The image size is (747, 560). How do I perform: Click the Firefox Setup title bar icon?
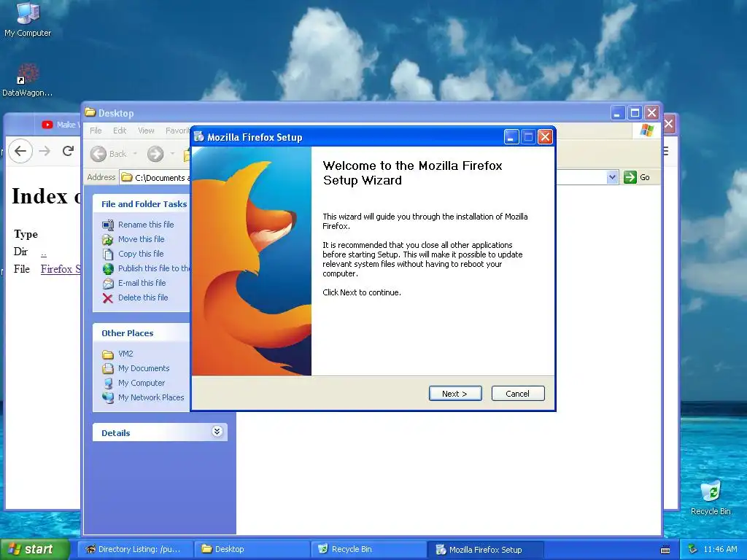[198, 136]
